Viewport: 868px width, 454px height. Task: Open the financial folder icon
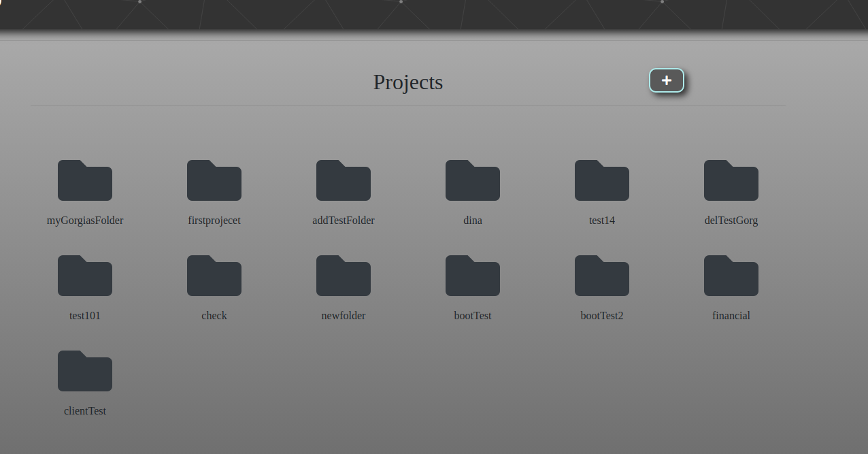coord(731,276)
